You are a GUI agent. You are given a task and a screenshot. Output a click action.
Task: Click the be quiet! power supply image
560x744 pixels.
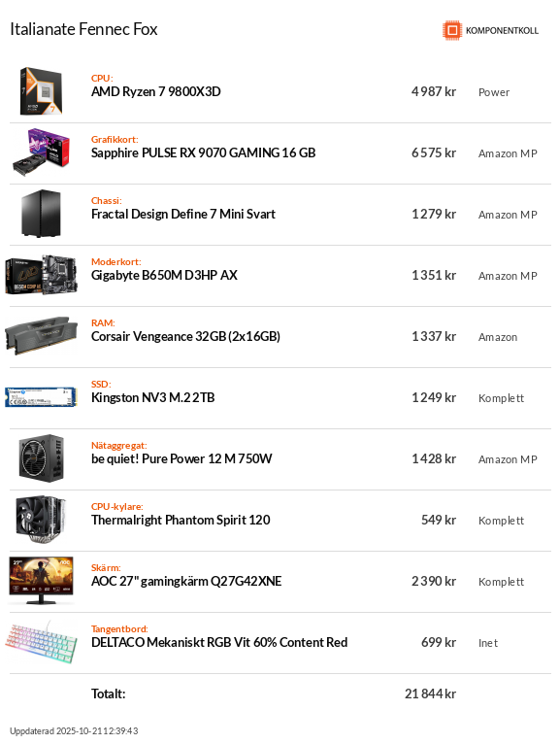pyautogui.click(x=42, y=458)
